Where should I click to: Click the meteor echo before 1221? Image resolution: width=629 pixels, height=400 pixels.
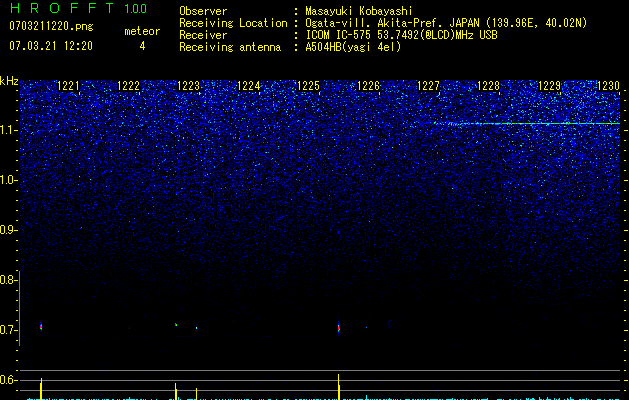click(41, 327)
